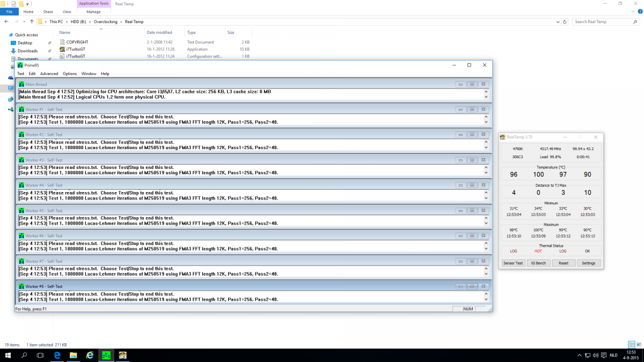This screenshot has height=362, width=644.
Task: Open the File tab in Explorer
Action: pos(9,11)
